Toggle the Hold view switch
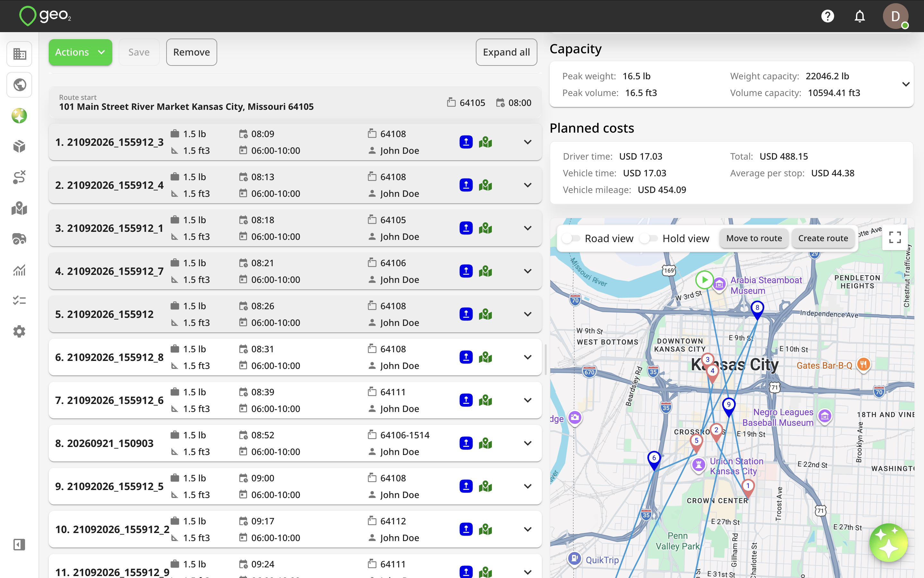This screenshot has width=924, height=578. click(x=649, y=239)
